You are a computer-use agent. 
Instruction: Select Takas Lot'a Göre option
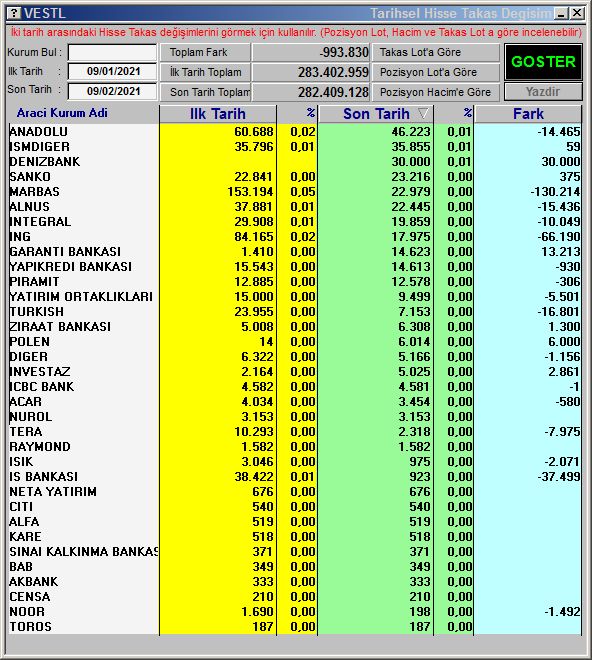click(435, 52)
